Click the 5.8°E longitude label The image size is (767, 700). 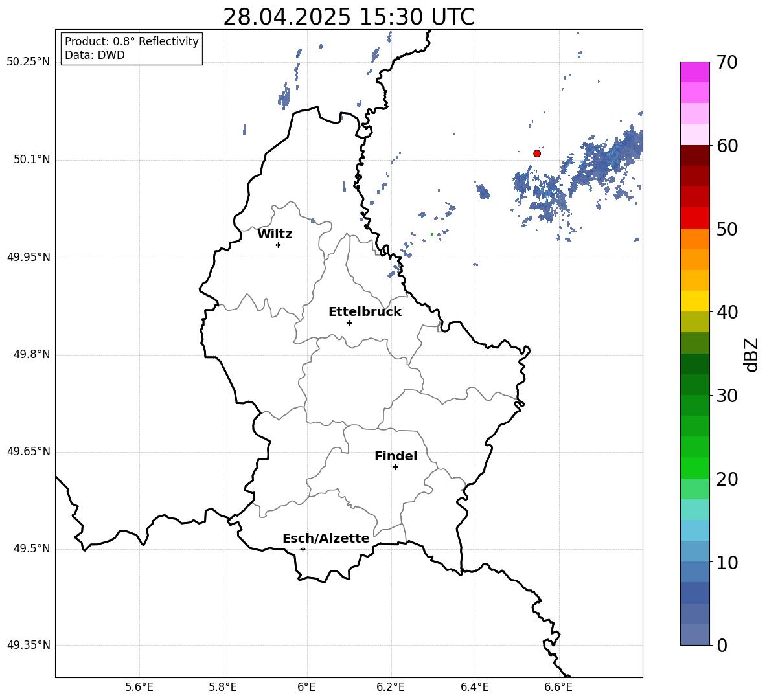point(223,687)
